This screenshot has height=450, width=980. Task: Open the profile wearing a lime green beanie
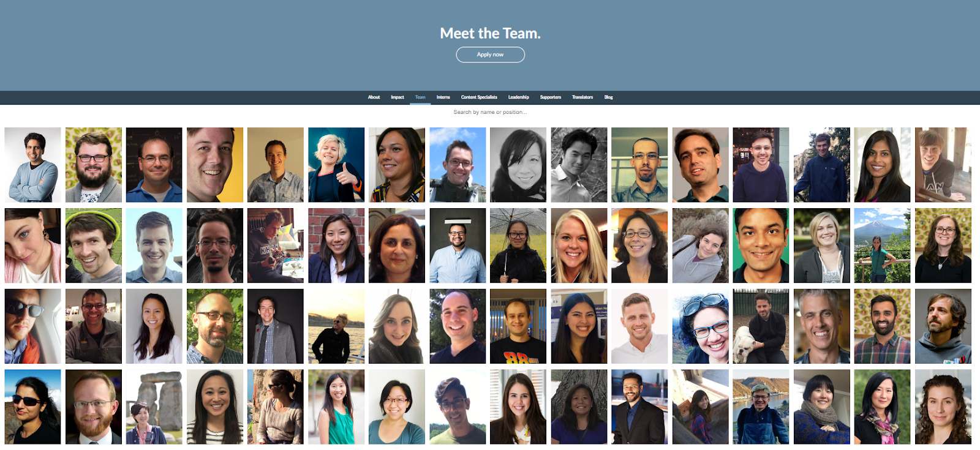click(94, 246)
